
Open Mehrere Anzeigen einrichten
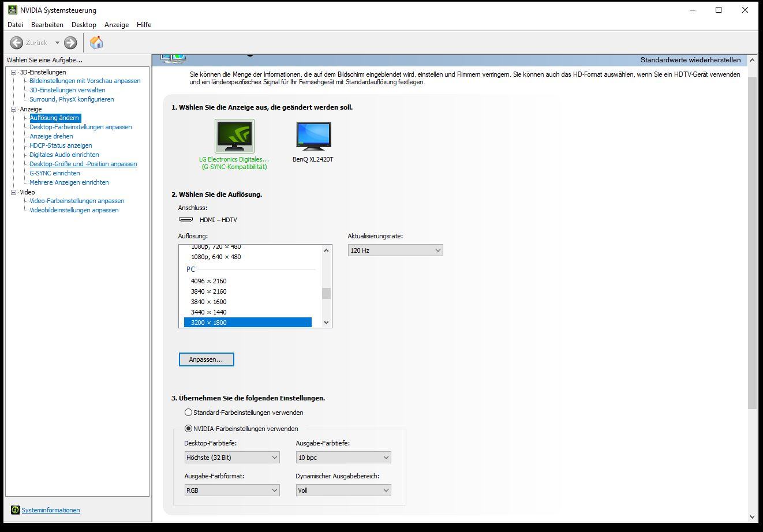coord(69,182)
